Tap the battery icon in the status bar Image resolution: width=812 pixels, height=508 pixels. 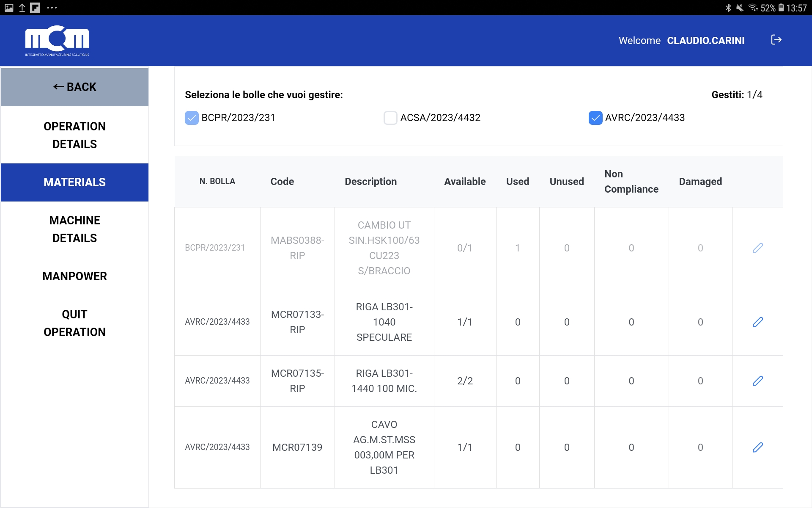pos(781,8)
